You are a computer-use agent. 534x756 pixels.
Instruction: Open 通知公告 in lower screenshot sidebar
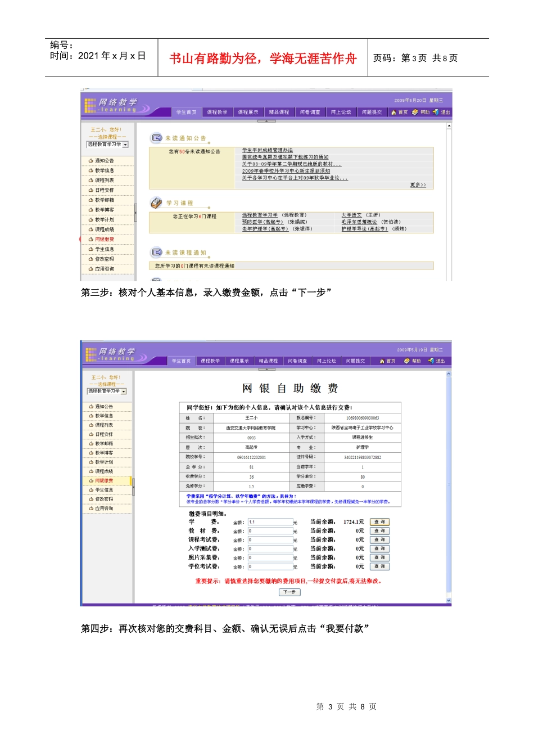pos(104,407)
